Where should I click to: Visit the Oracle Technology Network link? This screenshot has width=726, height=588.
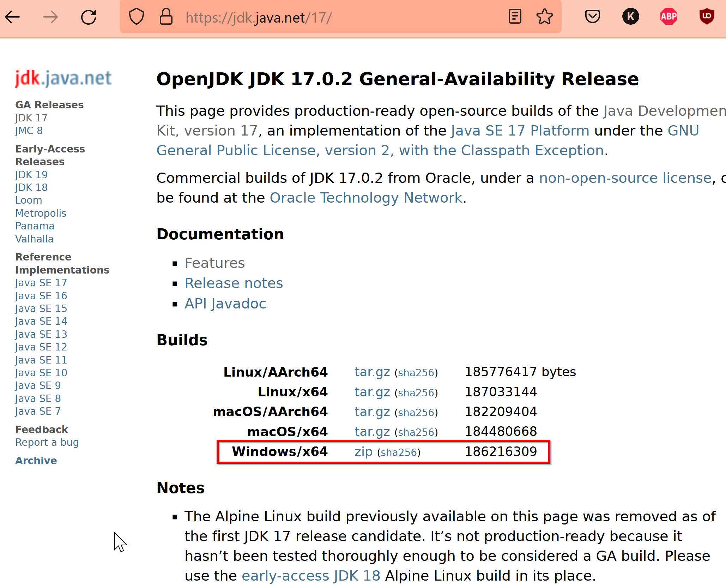(x=366, y=198)
